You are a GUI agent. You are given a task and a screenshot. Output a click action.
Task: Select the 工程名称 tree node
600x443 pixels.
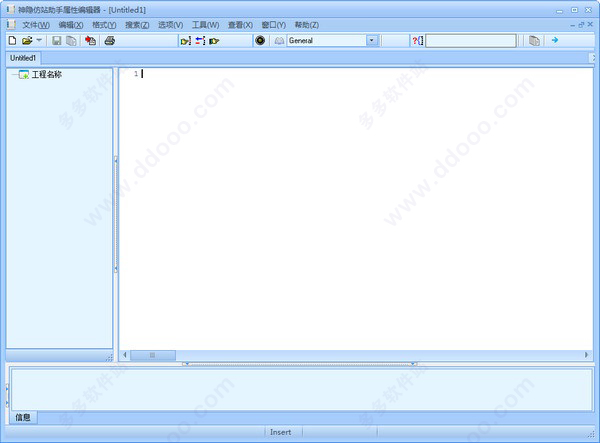(47, 74)
